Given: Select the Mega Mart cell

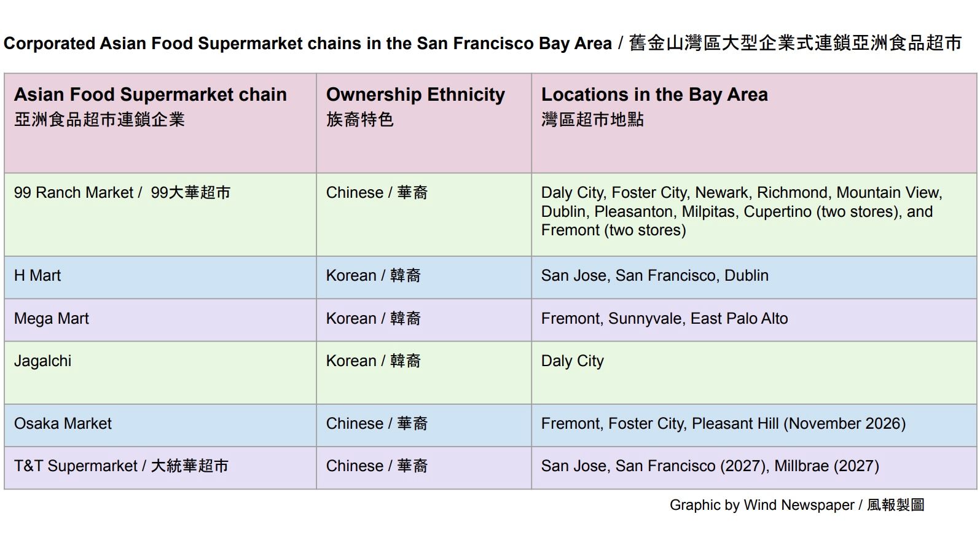Looking at the screenshot, I should coord(160,320).
